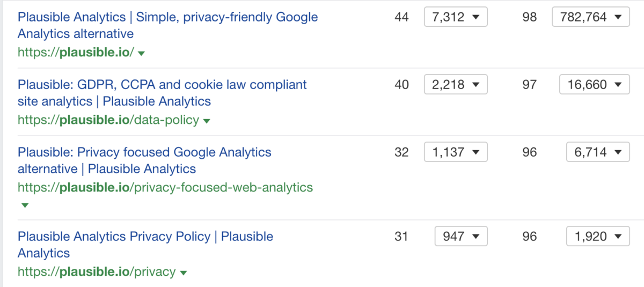Click the arrow icon after https://plausible.io/ URL
This screenshot has height=287, width=644.
(142, 54)
